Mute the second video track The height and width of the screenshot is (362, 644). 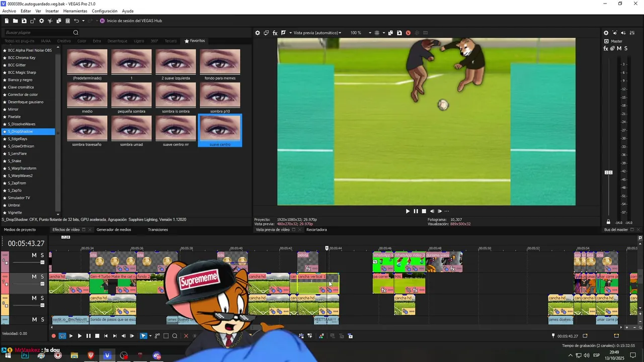[x=34, y=277]
